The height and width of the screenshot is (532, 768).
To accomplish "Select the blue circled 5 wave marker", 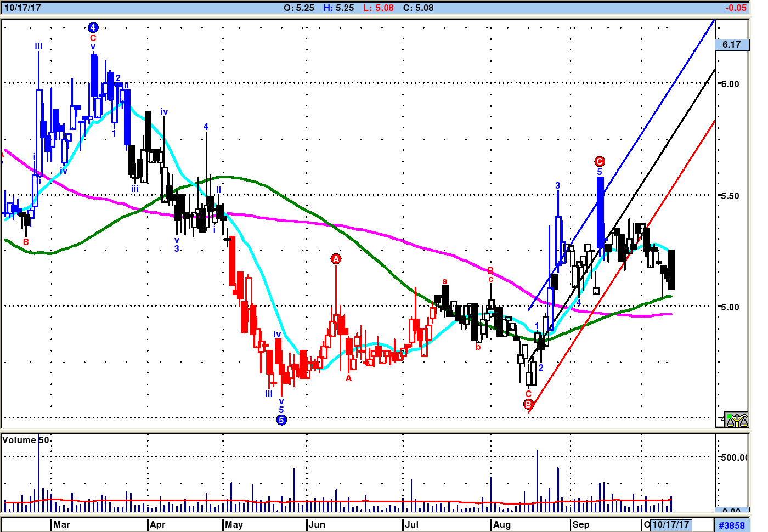I will click(x=281, y=420).
